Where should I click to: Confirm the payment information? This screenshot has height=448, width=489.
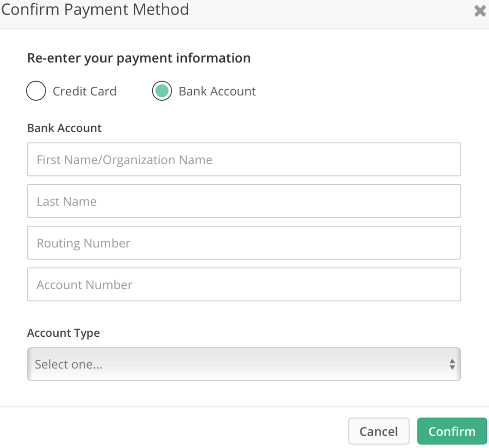coord(452,431)
